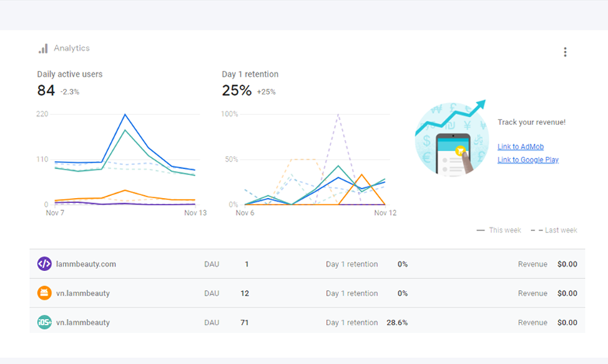This screenshot has width=608, height=364.
Task: Click the revenue tracking illustration
Action: click(451, 138)
